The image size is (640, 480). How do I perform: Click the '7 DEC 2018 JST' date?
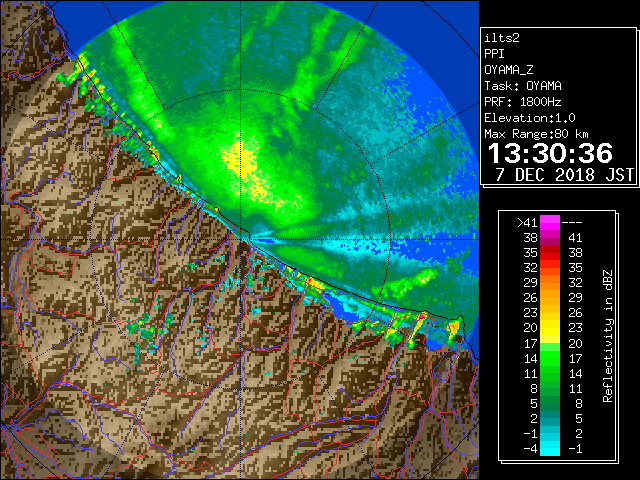click(x=565, y=175)
